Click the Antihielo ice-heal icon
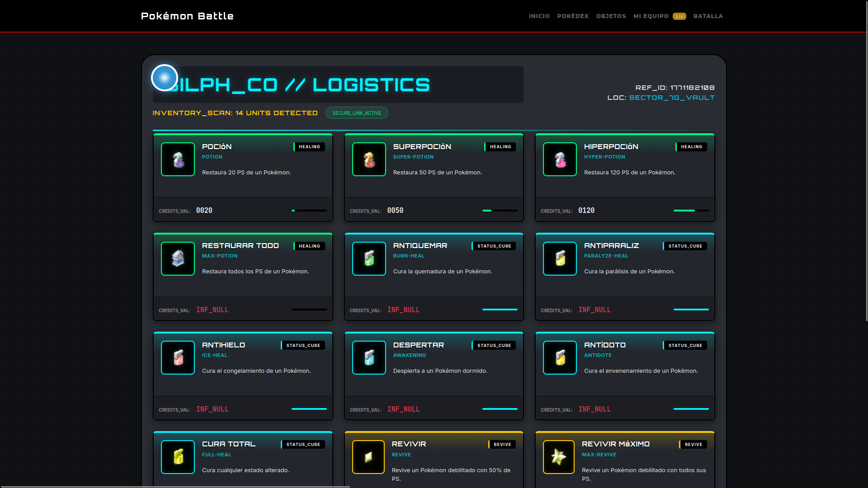 178,358
